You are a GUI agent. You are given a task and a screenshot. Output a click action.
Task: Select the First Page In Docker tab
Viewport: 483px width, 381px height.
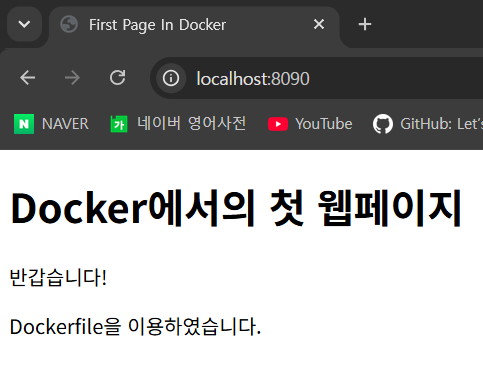[x=194, y=25]
